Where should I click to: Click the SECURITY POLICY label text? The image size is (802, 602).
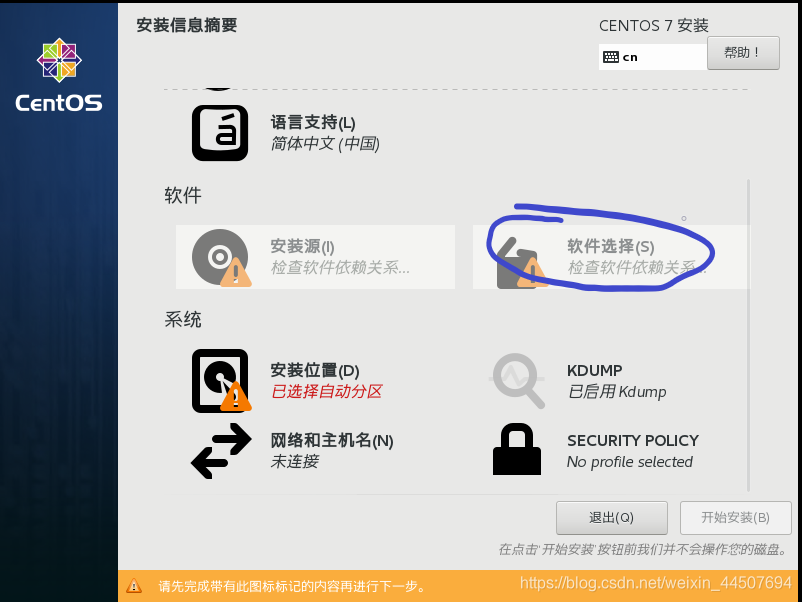click(633, 440)
